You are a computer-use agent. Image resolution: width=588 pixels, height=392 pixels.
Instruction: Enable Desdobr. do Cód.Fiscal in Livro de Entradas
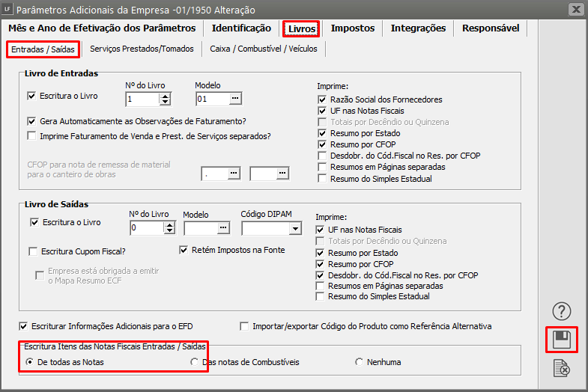(x=322, y=156)
